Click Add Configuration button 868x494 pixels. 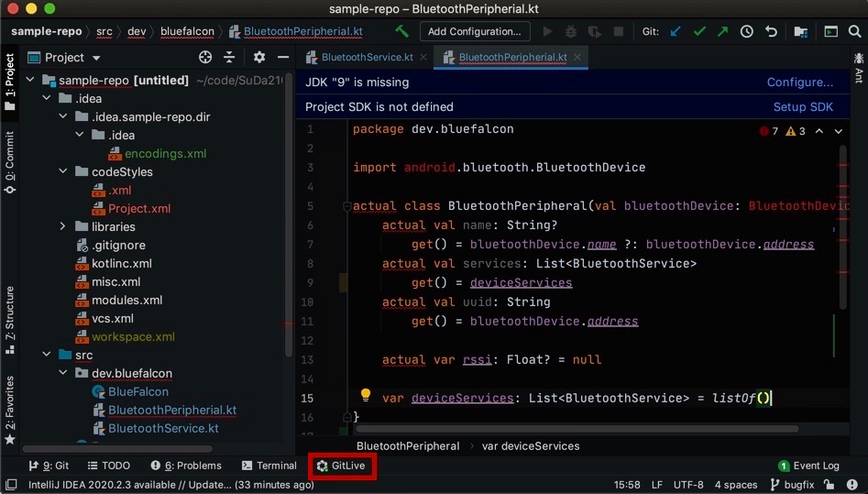(x=475, y=31)
